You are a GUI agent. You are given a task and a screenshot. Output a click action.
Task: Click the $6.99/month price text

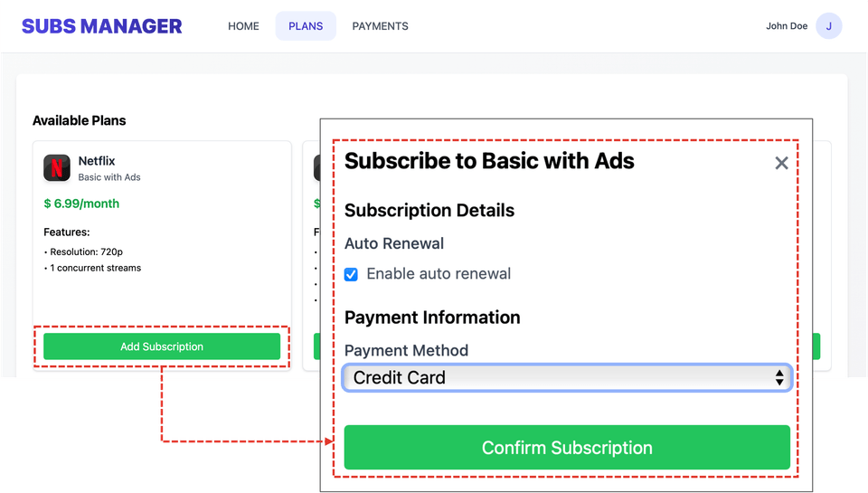[81, 204]
